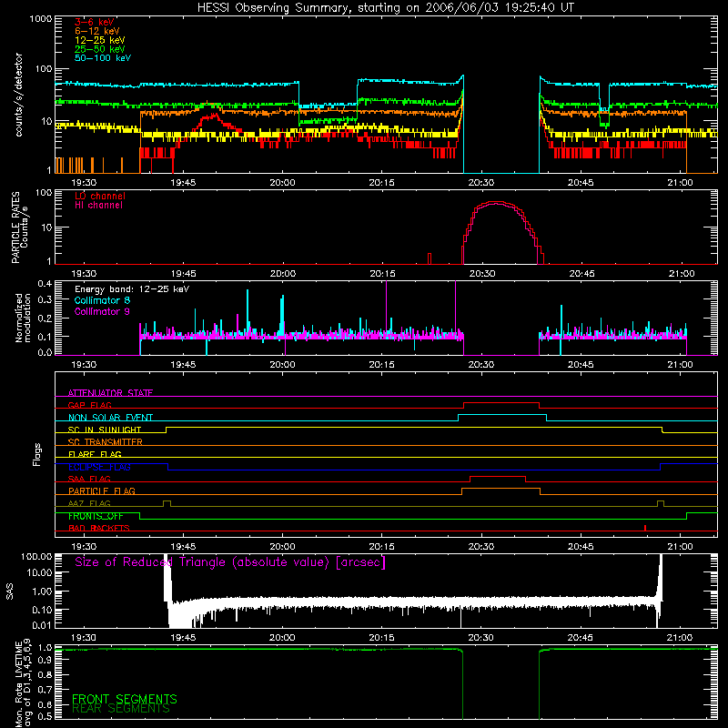Click the Size of Reduced Triangle label
Viewport: 728px width, 728px height.
230,562
